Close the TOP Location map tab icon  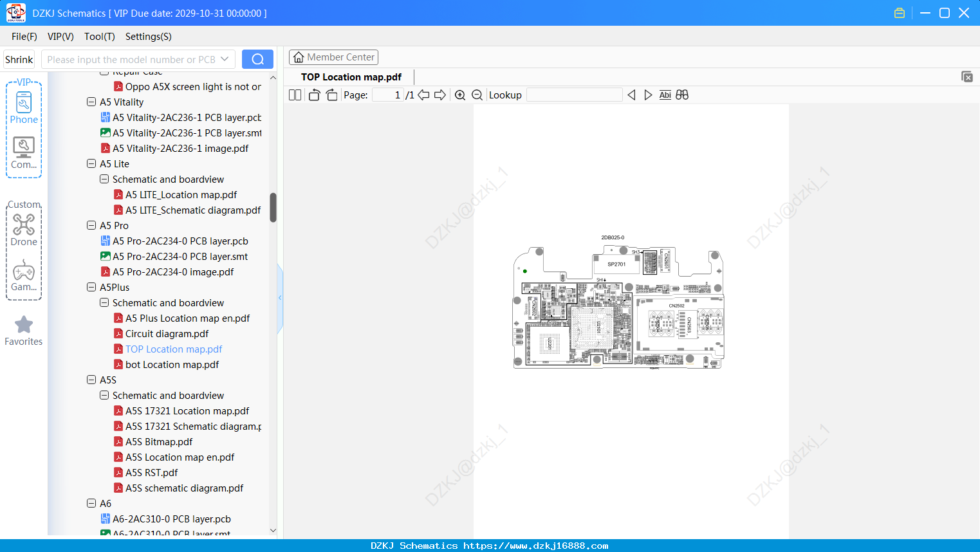pos(967,77)
